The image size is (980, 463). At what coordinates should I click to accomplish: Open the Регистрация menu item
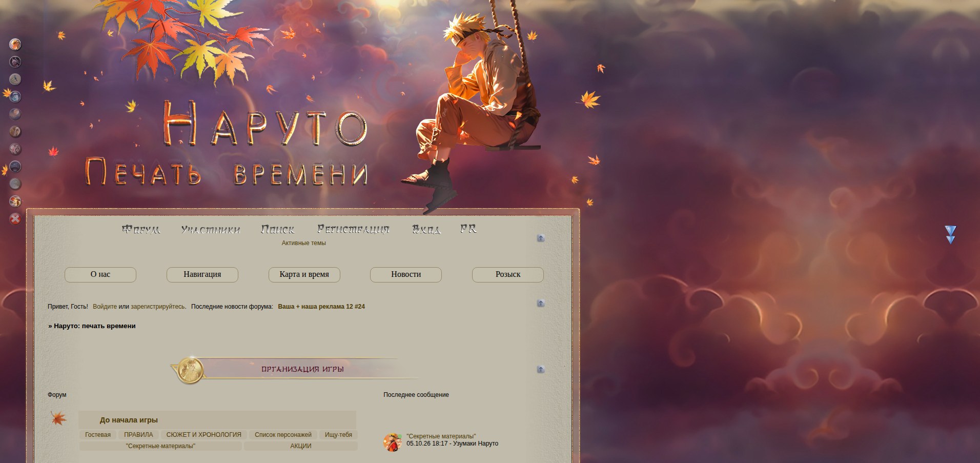(x=353, y=229)
